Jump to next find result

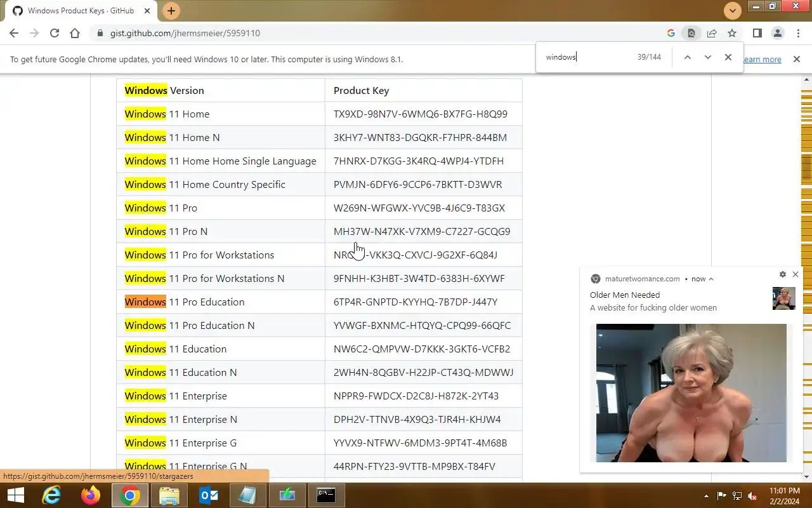click(707, 57)
